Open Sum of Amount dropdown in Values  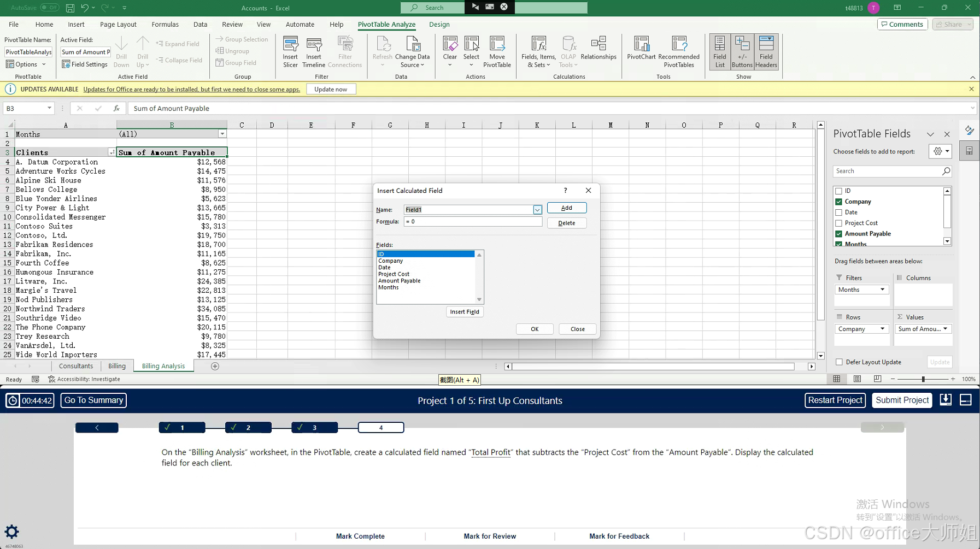(x=945, y=329)
